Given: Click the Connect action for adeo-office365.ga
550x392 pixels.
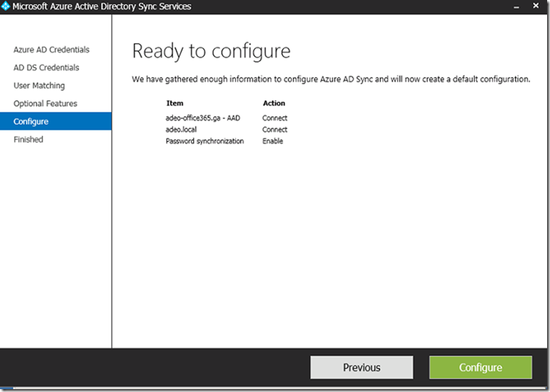Looking at the screenshot, I should point(275,118).
